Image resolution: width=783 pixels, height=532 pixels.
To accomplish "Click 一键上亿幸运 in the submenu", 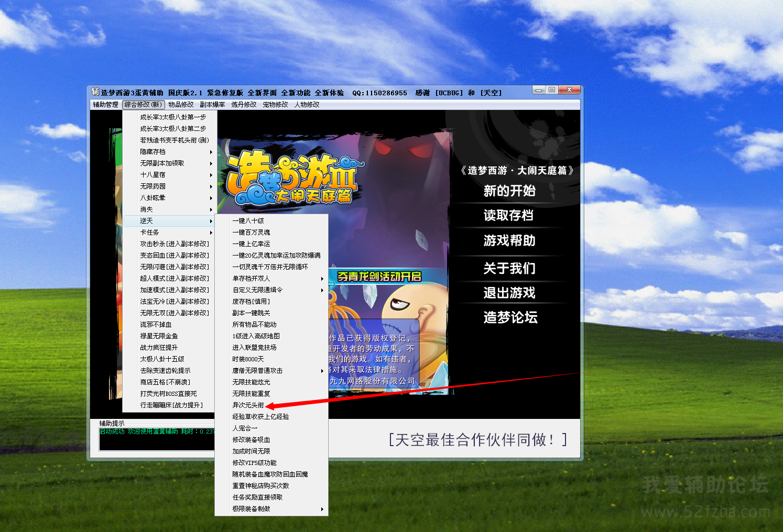I will pos(271,244).
